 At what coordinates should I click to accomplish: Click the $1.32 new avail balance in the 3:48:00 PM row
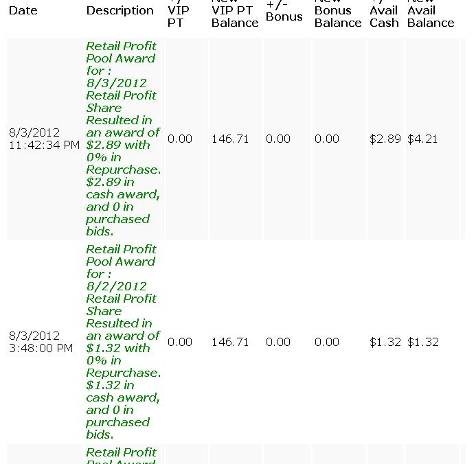pyautogui.click(x=422, y=342)
